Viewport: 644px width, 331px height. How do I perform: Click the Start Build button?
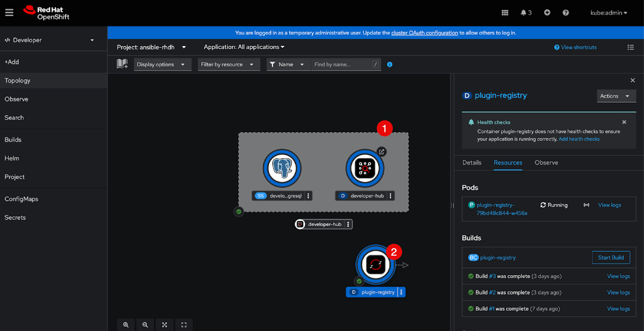coord(611,257)
